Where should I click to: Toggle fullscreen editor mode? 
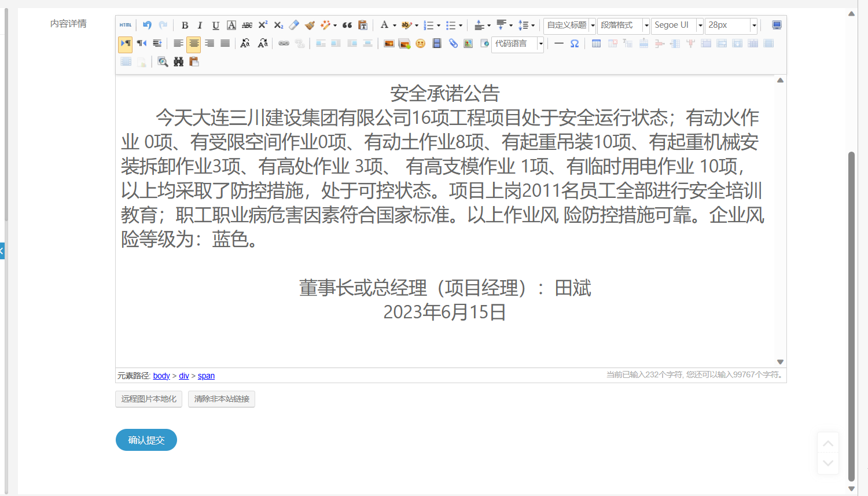(x=777, y=25)
